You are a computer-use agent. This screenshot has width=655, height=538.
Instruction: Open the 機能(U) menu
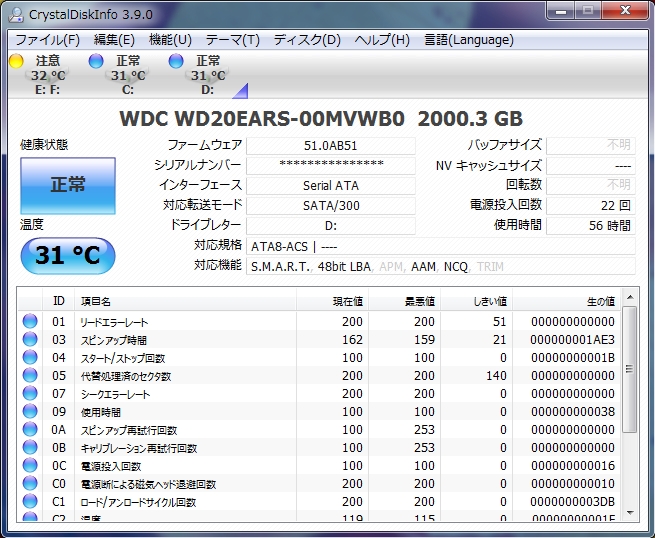point(170,40)
